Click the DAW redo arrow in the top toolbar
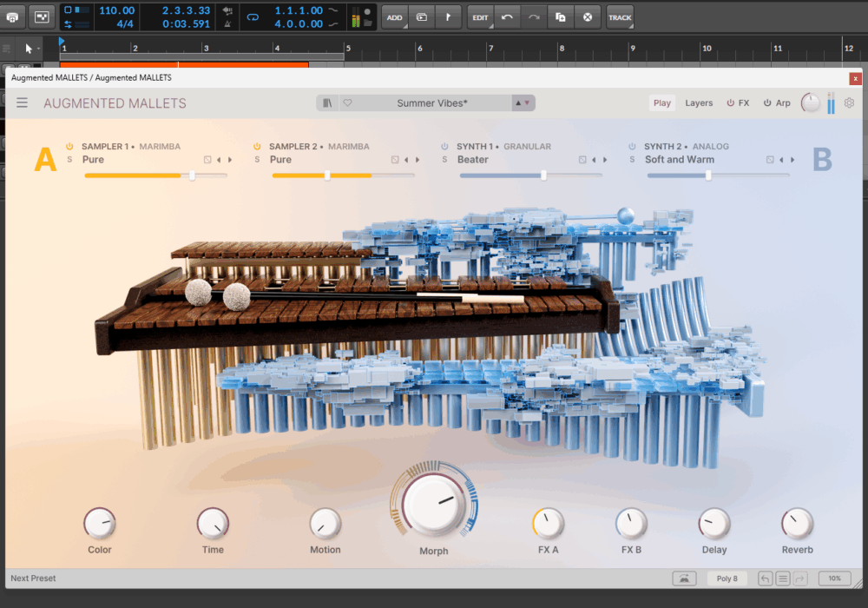 point(534,17)
